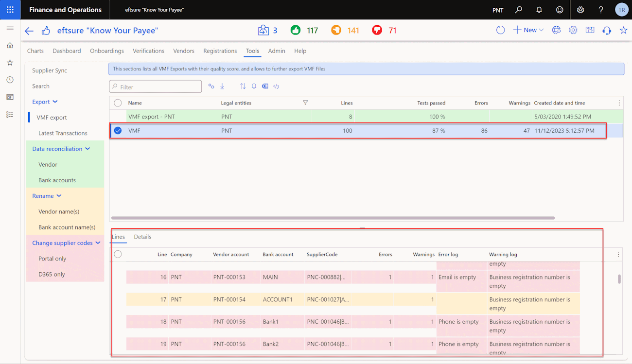Open the notifications bell icon

click(539, 10)
